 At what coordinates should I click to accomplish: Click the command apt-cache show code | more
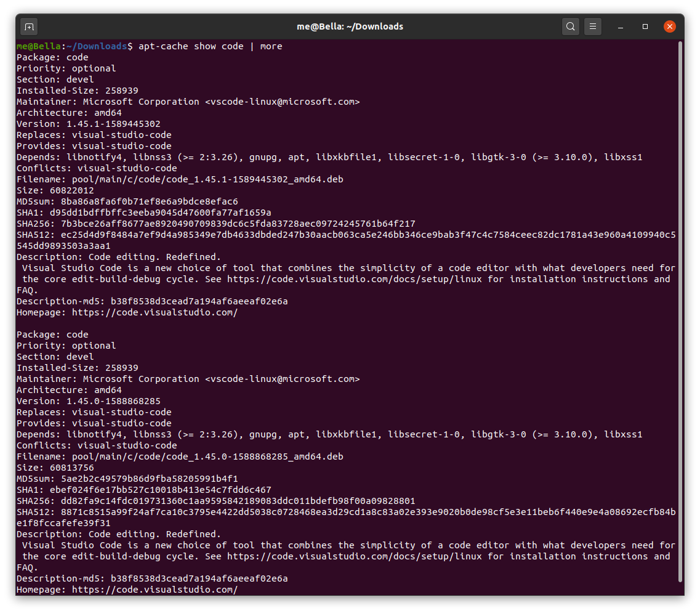[x=211, y=46]
